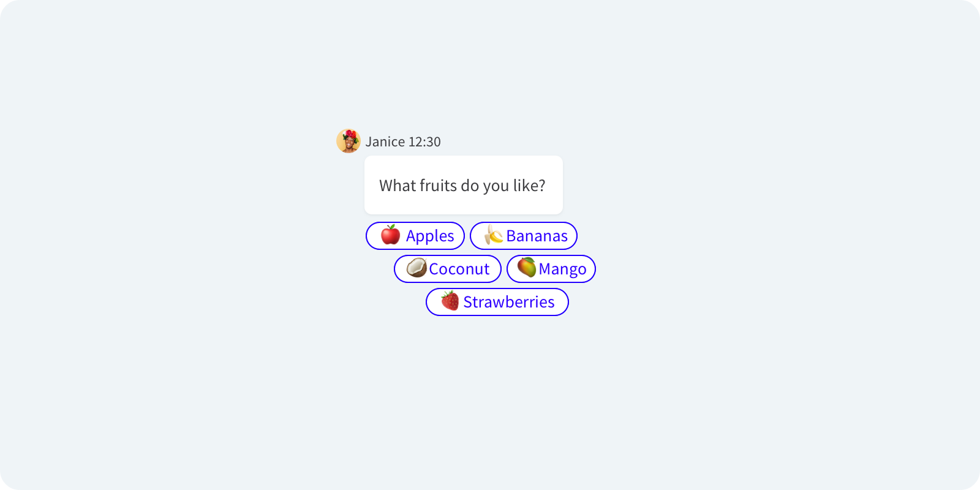Click the Bananas chip label text
Screen dimensions: 980x490
[x=536, y=235]
